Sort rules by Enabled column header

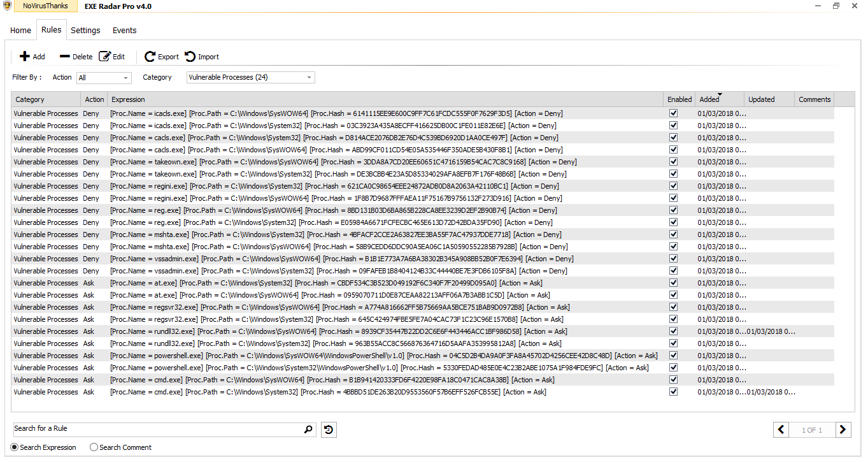(x=679, y=99)
